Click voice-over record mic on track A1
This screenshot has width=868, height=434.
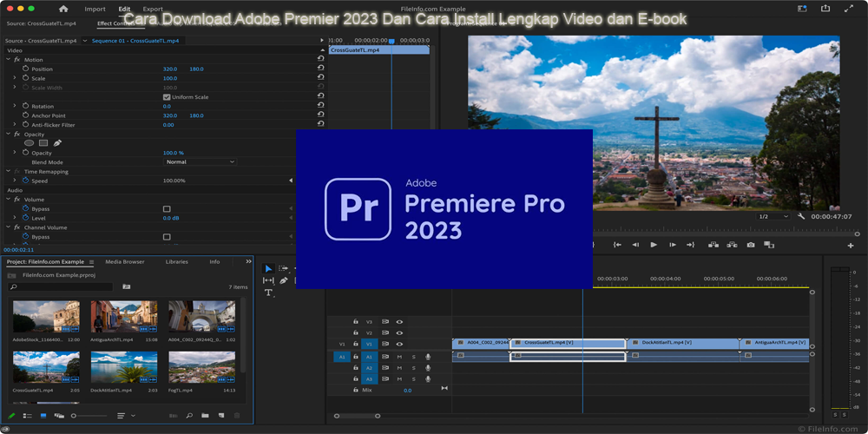[x=428, y=357]
